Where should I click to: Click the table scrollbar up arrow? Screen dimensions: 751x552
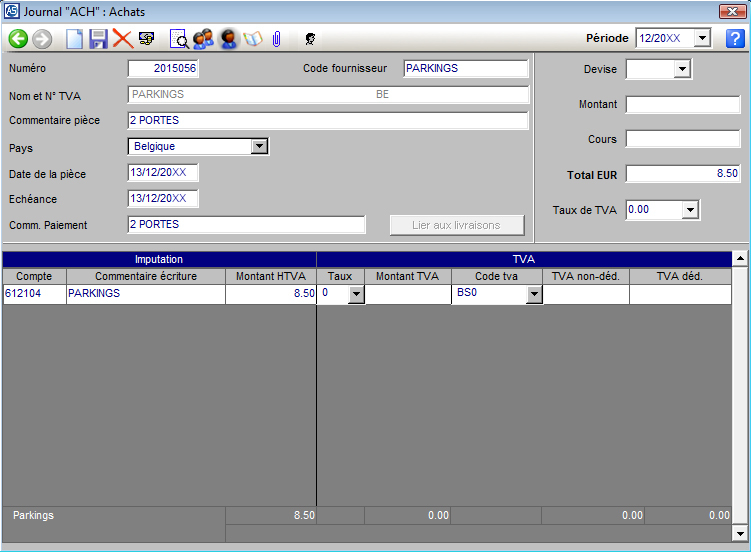pyautogui.click(x=740, y=259)
